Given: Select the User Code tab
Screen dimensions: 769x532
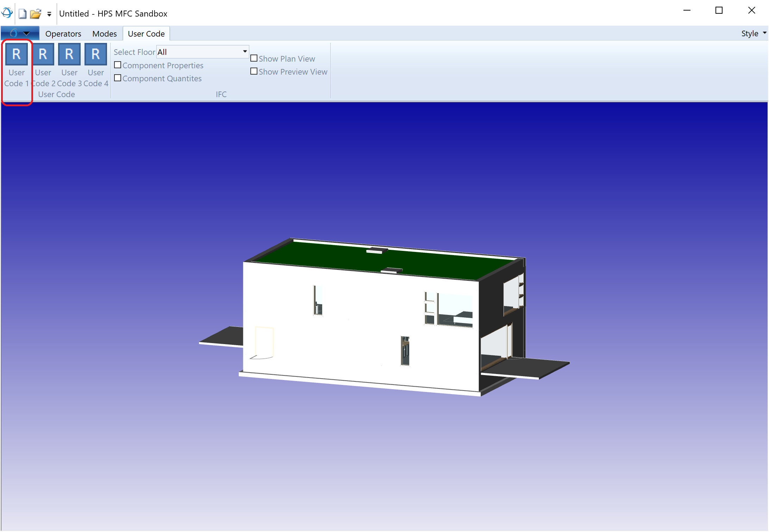Looking at the screenshot, I should pyautogui.click(x=146, y=34).
